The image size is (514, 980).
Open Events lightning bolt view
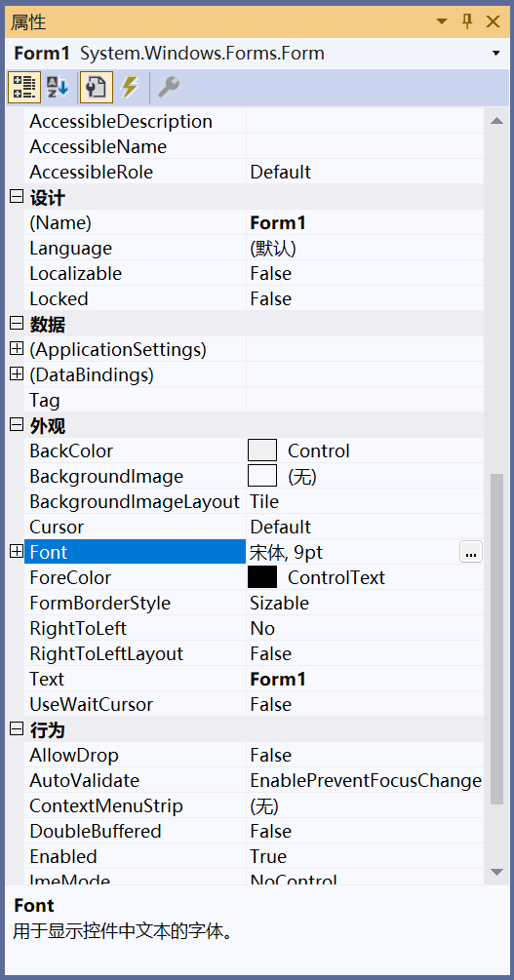point(130,87)
